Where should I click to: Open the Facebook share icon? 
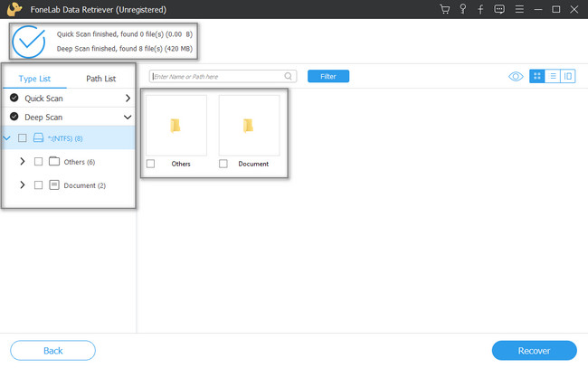point(480,9)
